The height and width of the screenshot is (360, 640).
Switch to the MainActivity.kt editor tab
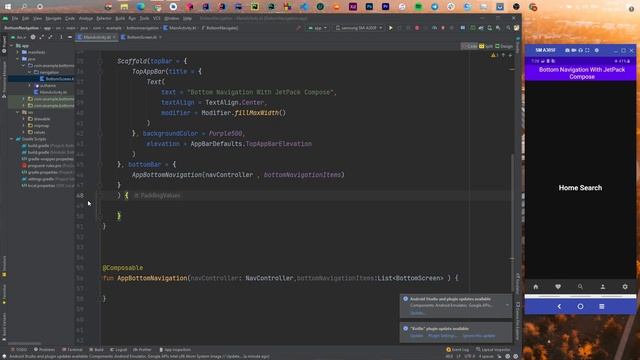click(x=96, y=37)
